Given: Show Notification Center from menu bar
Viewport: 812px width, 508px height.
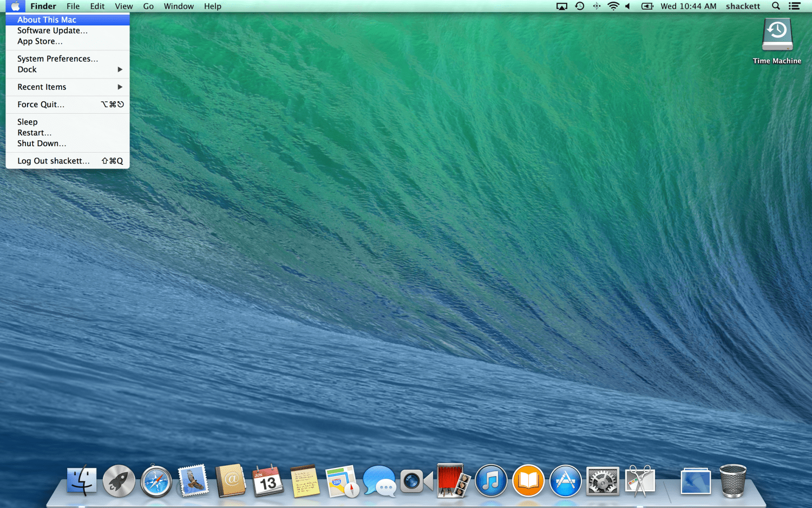Looking at the screenshot, I should (x=794, y=6).
